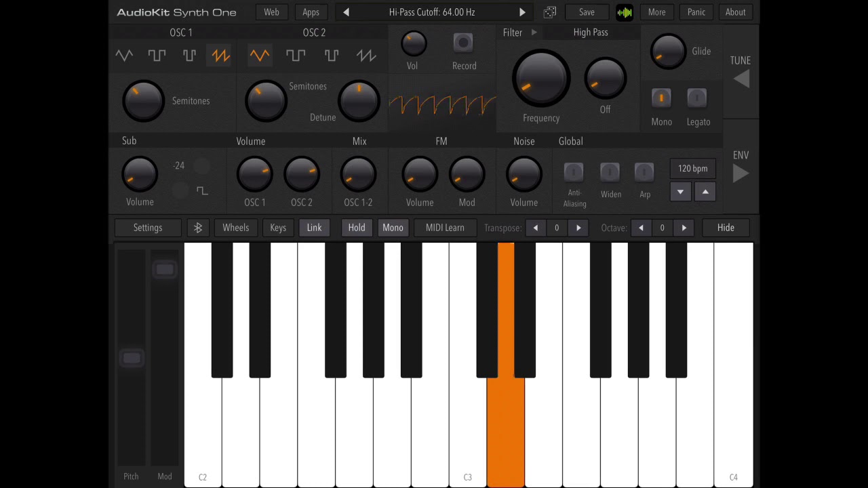Toggle the Hold keyboard button

(357, 228)
